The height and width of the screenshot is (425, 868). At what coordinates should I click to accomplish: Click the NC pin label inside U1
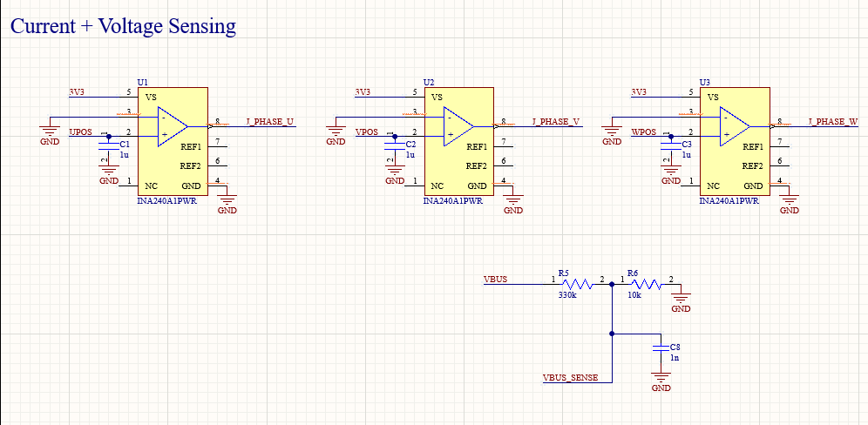pyautogui.click(x=151, y=186)
